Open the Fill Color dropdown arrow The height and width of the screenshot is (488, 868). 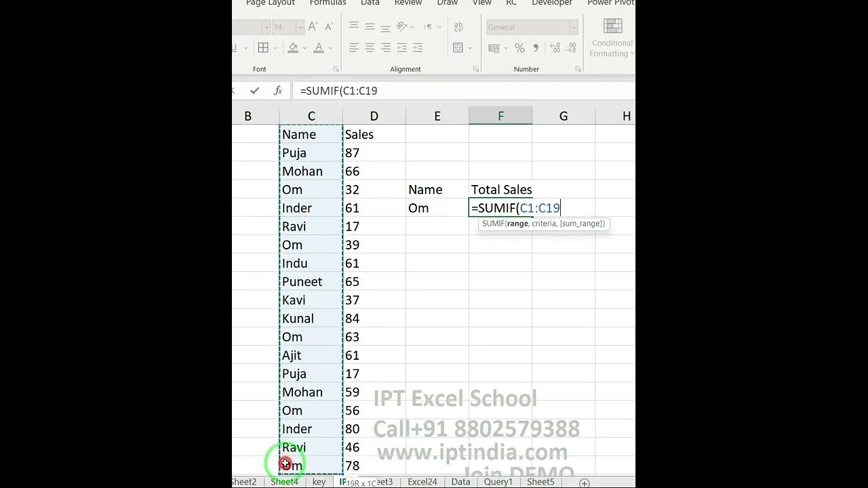pos(304,47)
